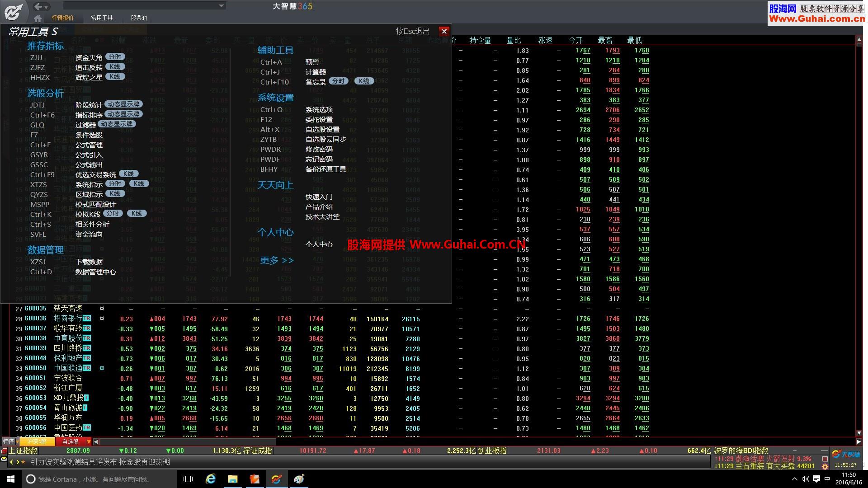
Task: Click horizontal scrollbar right arrow
Action: point(859,442)
